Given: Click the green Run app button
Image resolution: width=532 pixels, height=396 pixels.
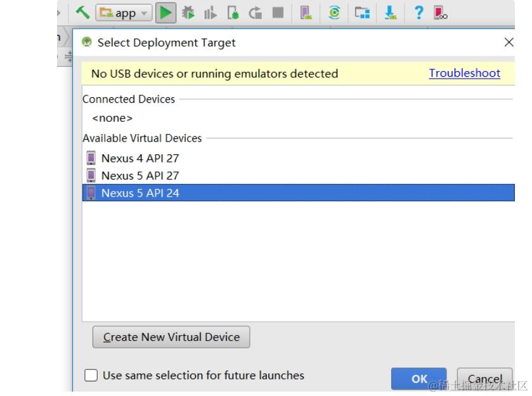Looking at the screenshot, I should tap(165, 13).
